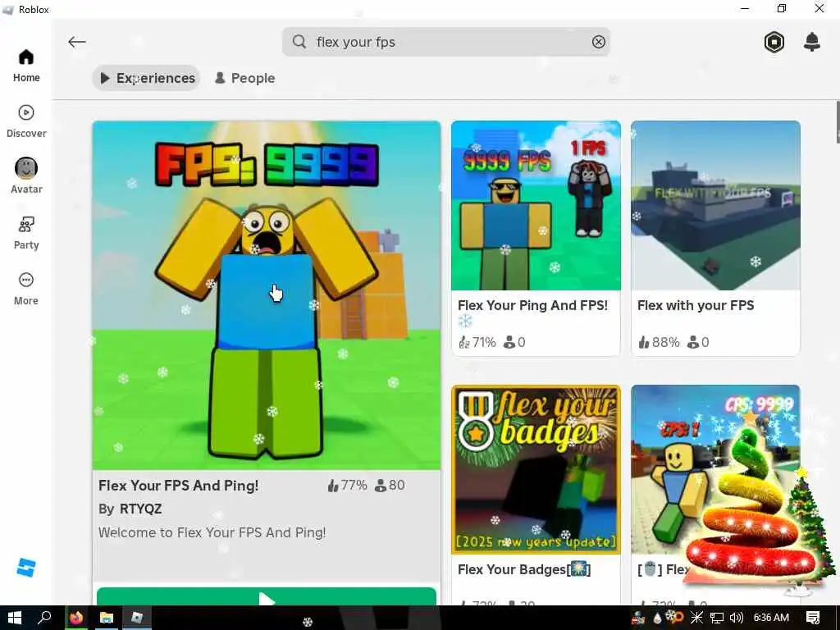Click 'Flex Your Badges' title text

pos(524,569)
